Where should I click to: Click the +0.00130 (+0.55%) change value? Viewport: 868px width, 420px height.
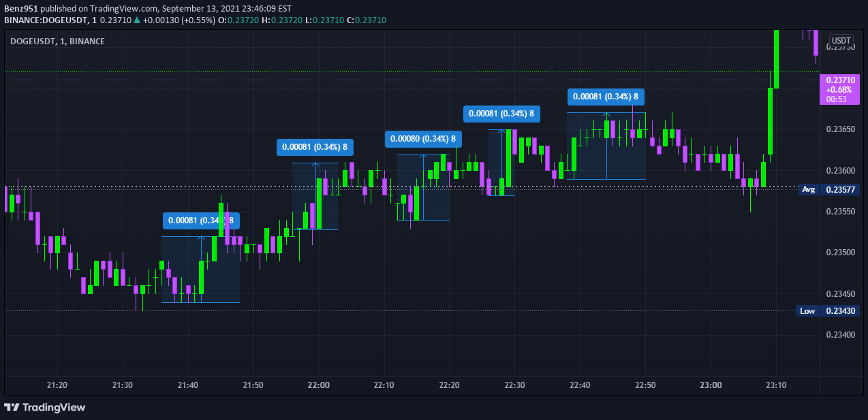point(179,20)
